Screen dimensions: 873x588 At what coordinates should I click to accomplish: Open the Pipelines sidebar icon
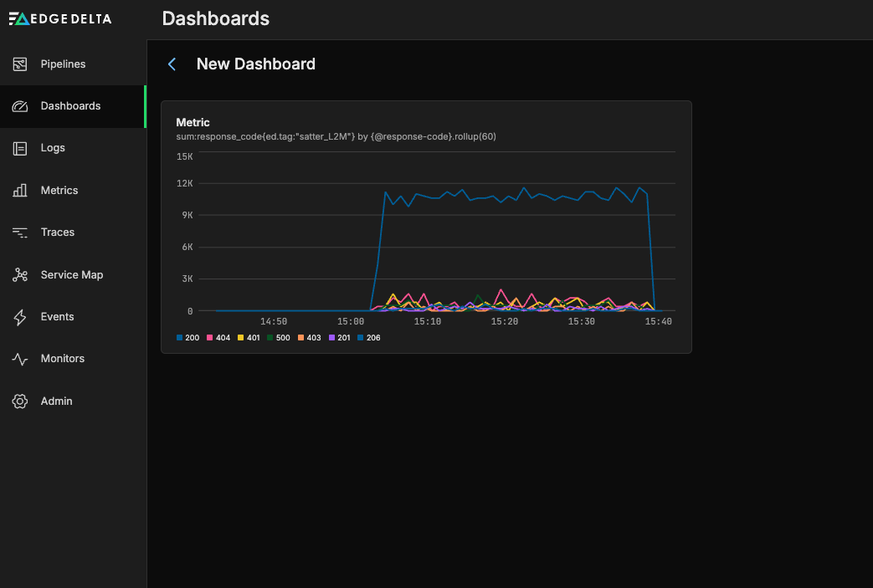pos(20,64)
